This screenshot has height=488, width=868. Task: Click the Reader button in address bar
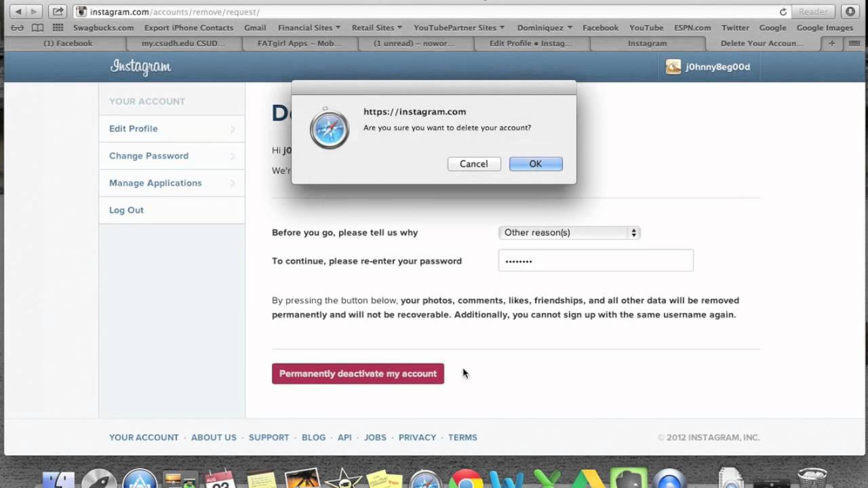(x=813, y=12)
